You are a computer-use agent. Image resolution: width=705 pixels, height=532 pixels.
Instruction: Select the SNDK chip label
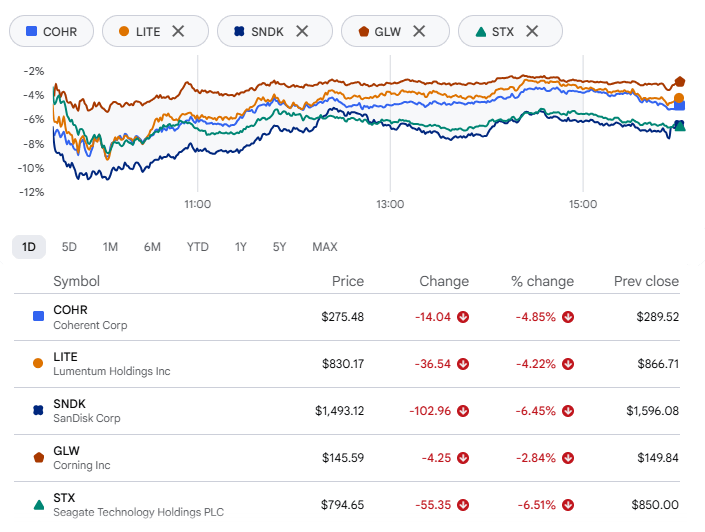click(267, 31)
